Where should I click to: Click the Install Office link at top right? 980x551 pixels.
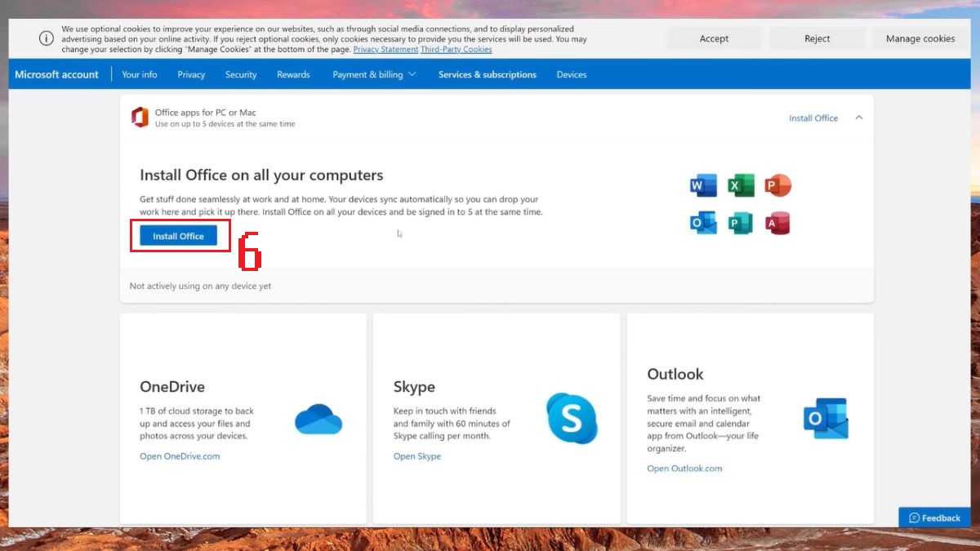point(813,118)
